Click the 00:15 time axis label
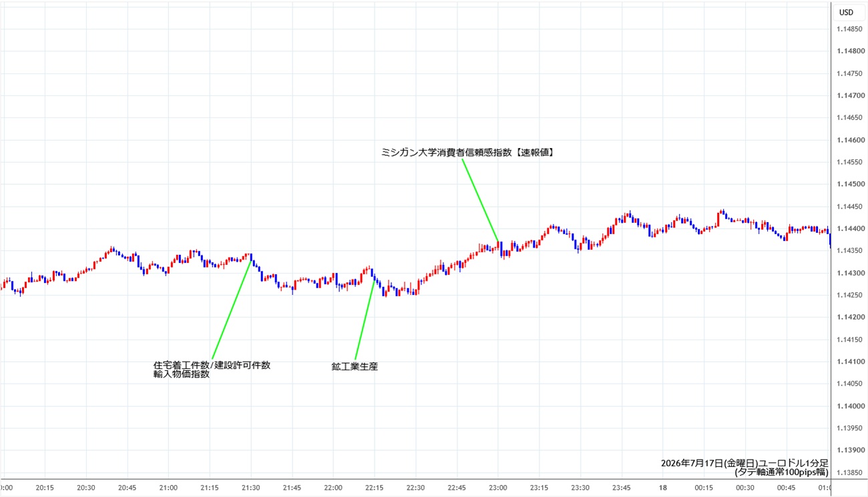 point(704,488)
